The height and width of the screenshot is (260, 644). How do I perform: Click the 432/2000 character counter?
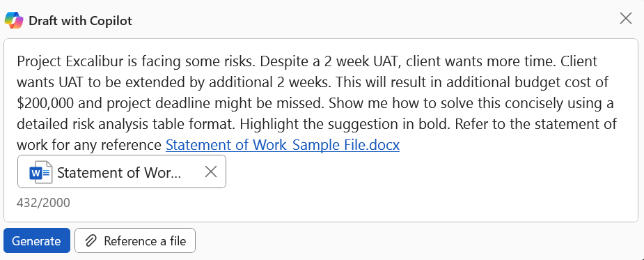(x=44, y=203)
